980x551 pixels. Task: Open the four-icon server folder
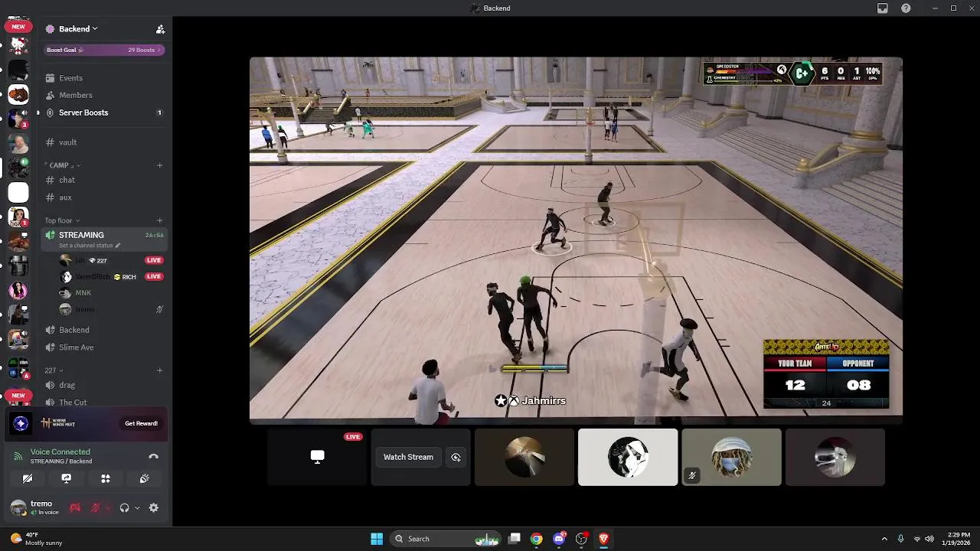pos(18,367)
